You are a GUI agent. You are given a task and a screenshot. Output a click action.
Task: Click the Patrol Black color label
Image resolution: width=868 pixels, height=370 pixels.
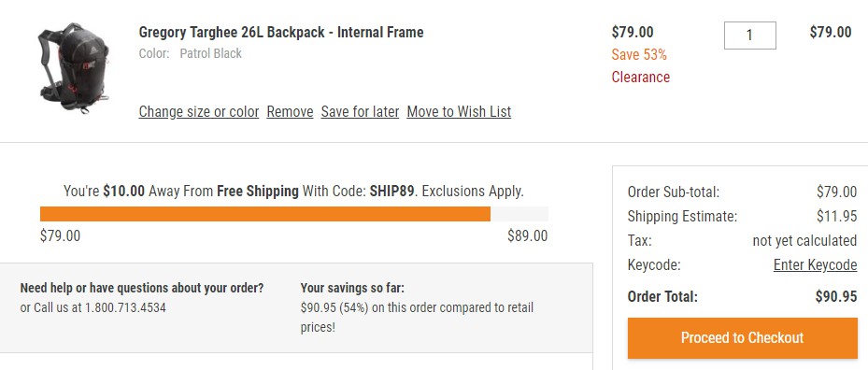[211, 54]
